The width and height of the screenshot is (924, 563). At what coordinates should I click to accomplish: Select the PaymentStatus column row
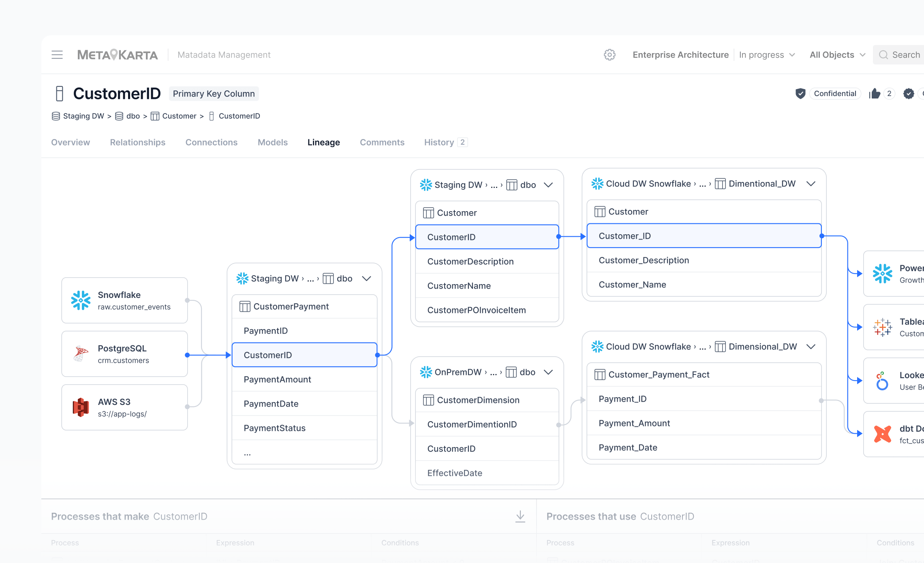(x=304, y=428)
